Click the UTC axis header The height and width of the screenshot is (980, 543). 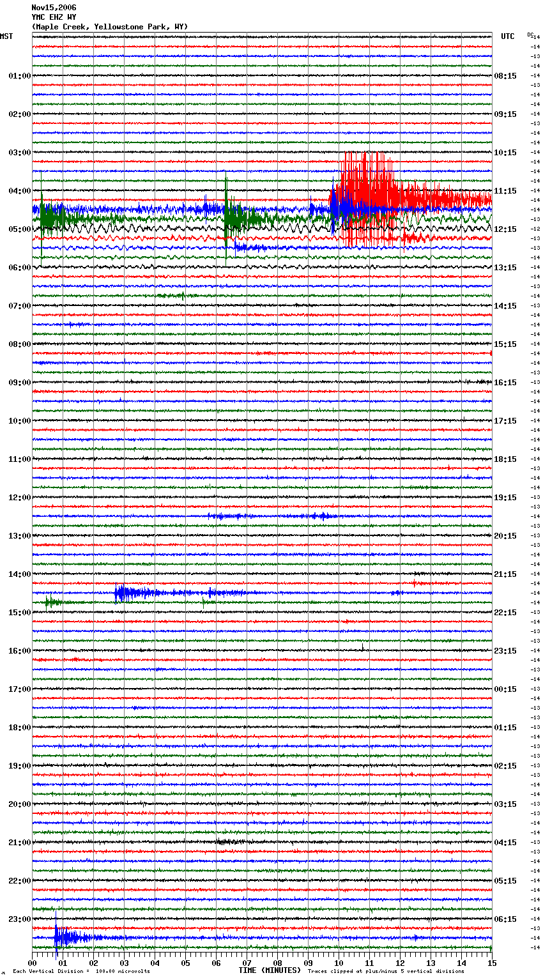(507, 36)
